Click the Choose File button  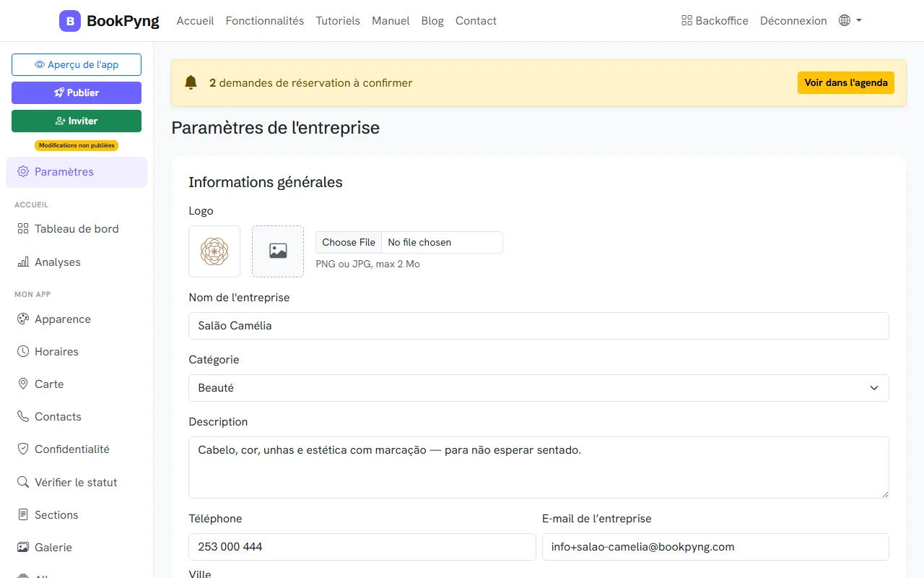point(349,242)
